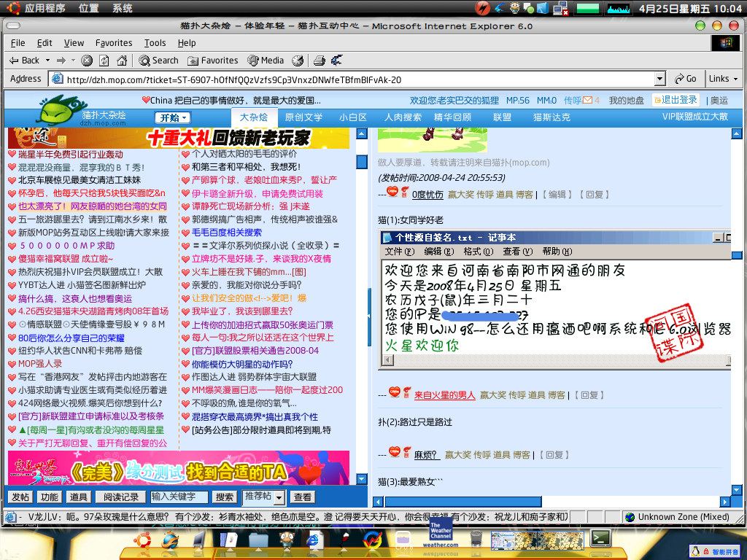The image size is (747, 560).
Task: Click the 搜索 button next to keyword field
Action: pos(225,497)
